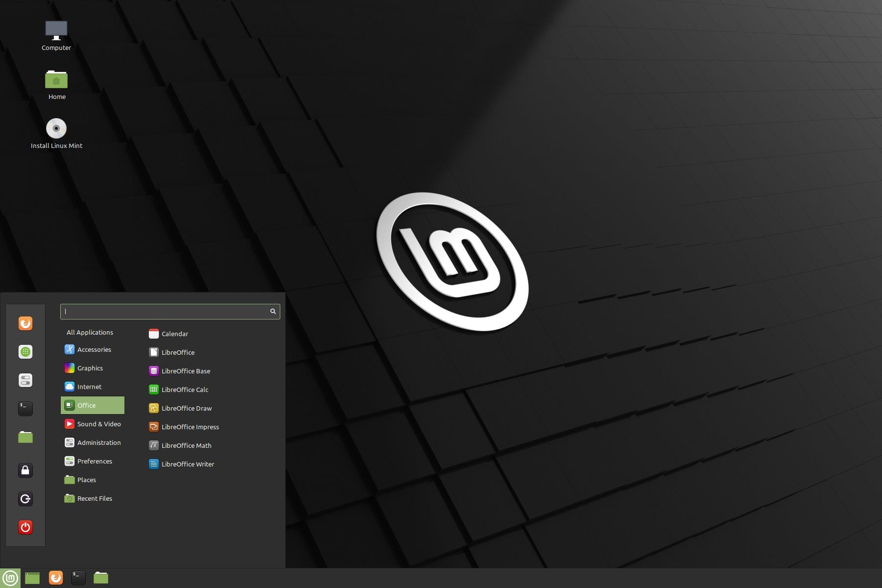This screenshot has width=882, height=588.
Task: Show Recent Files list
Action: click(93, 498)
